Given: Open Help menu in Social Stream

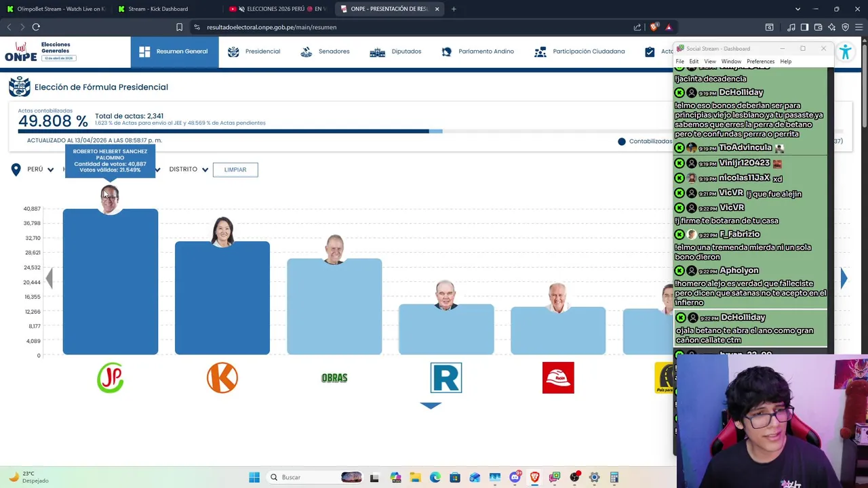Looking at the screenshot, I should pos(785,62).
